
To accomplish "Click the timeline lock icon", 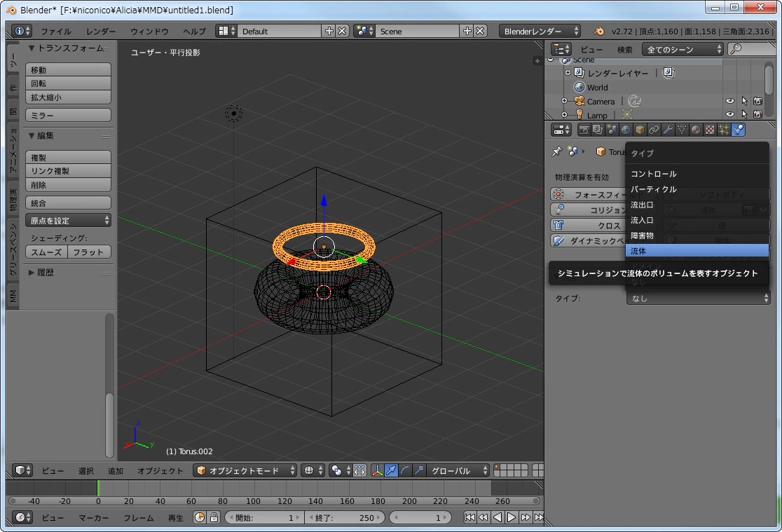I will point(214,517).
